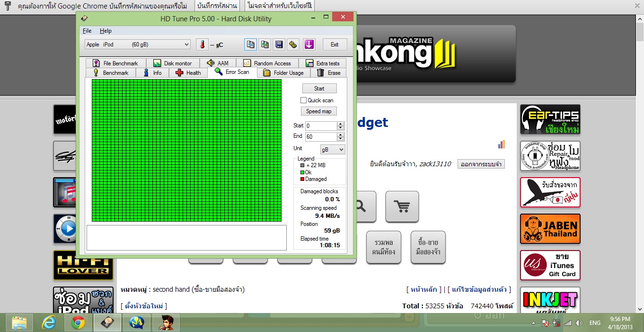The width and height of the screenshot is (644, 332).
Task: Click the red Damaged legend swatch
Action: click(302, 179)
